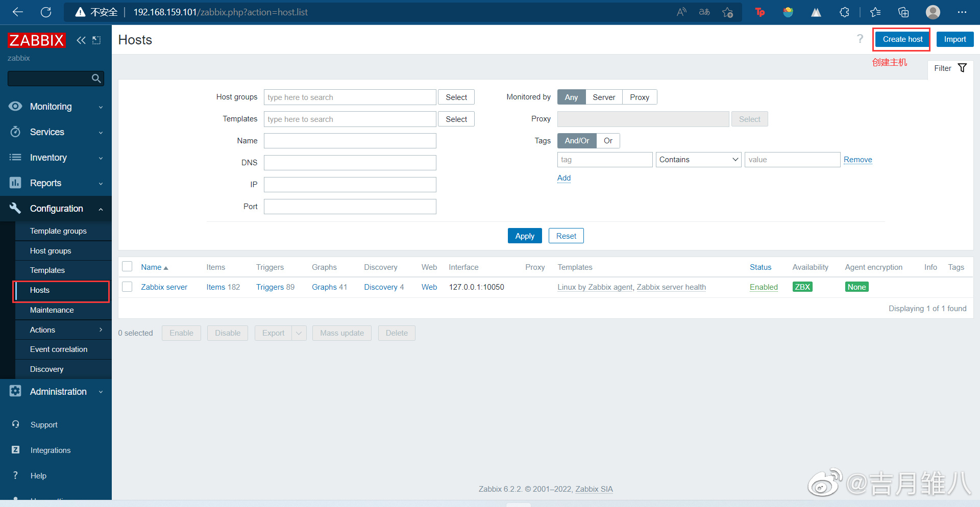Viewport: 980px width, 507px height.
Task: Reload the page with browser refresh icon
Action: (x=46, y=12)
